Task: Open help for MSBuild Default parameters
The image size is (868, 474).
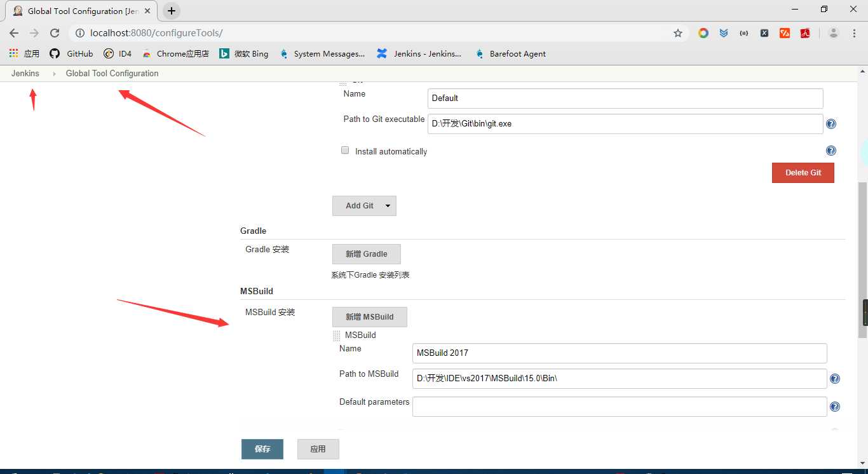Action: 835,407
